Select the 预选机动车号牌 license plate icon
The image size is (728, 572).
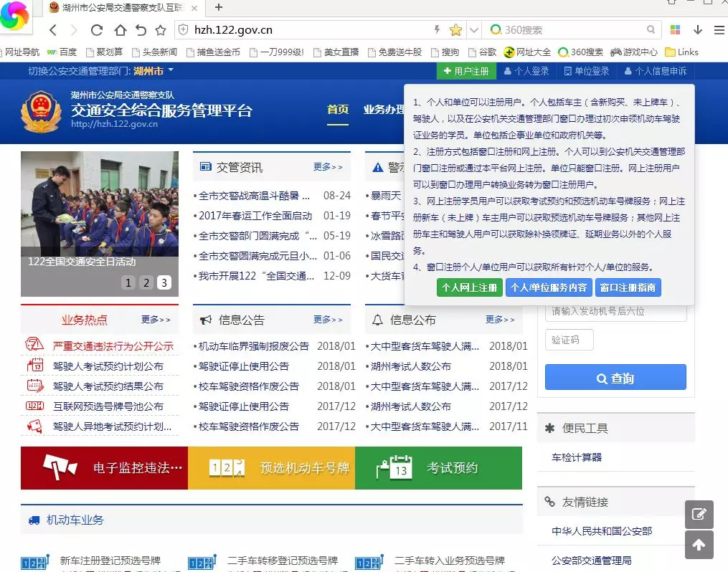pyautogui.click(x=230, y=468)
